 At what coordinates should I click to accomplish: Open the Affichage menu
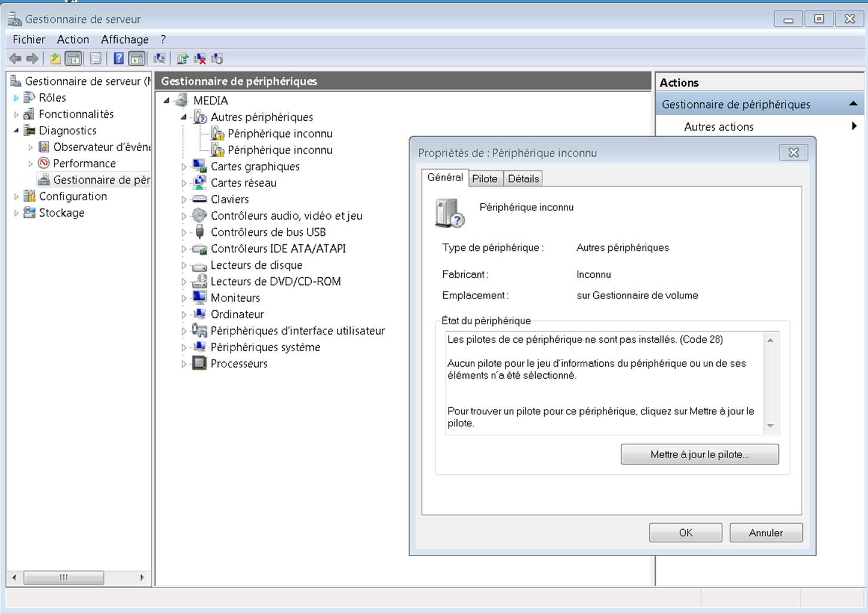point(124,39)
